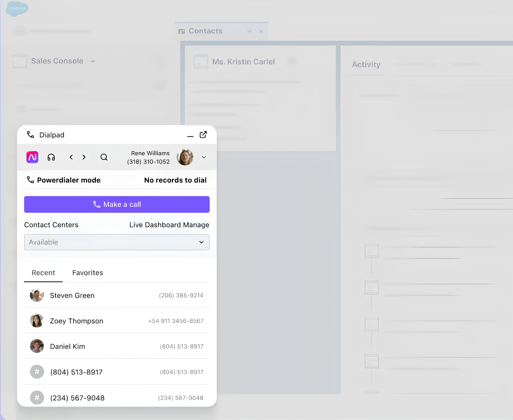Image resolution: width=513 pixels, height=420 pixels.
Task: Click Zoey Thompson's avatar photo
Action: tap(37, 321)
